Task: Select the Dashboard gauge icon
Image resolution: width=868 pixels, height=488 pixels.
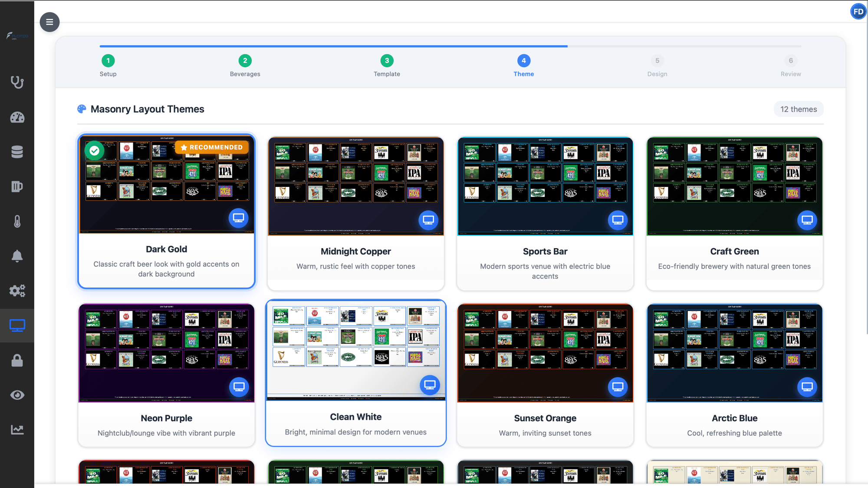Action: [17, 117]
